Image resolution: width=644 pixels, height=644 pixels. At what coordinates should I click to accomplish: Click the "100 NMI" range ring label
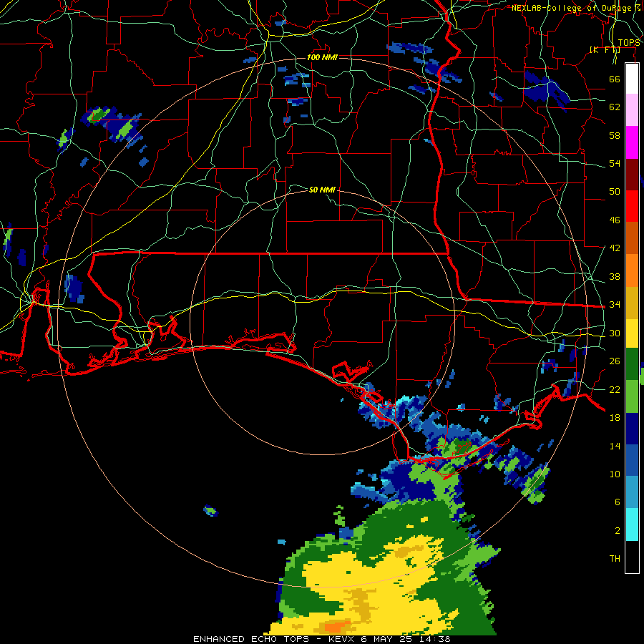click(322, 57)
